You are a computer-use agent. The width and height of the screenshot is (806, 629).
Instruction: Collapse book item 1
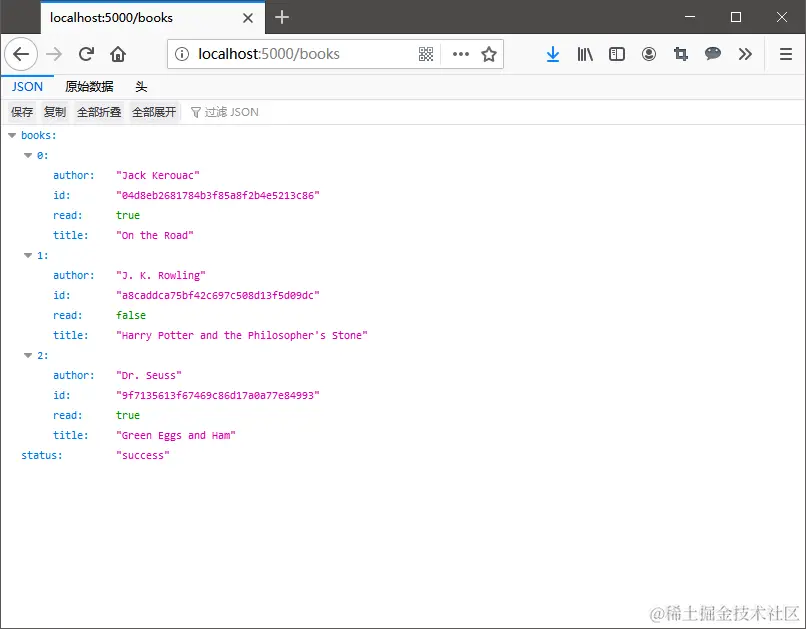click(x=28, y=255)
